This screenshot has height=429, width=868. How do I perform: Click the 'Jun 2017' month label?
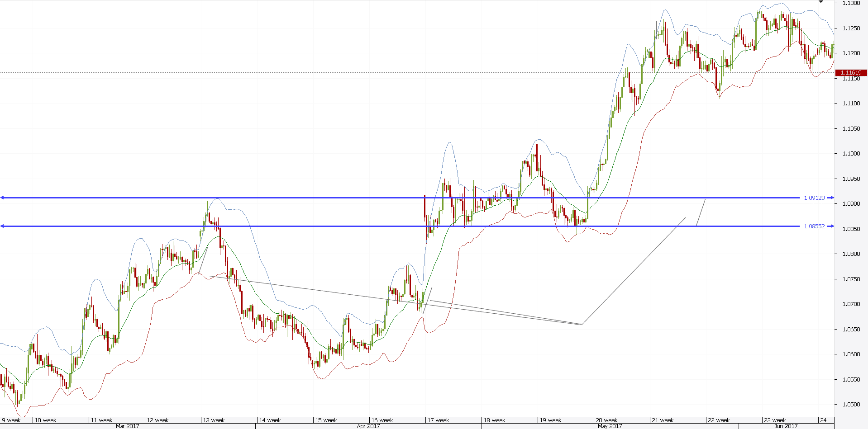coord(786,426)
